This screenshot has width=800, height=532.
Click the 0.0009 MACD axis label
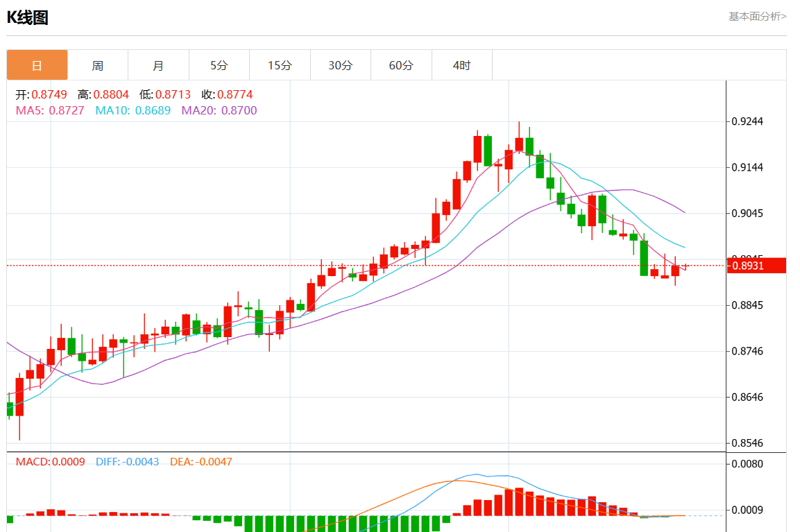pyautogui.click(x=747, y=510)
